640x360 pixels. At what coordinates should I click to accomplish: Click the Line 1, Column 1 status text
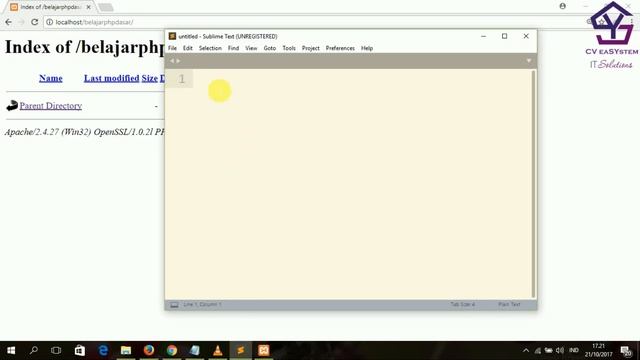point(202,304)
